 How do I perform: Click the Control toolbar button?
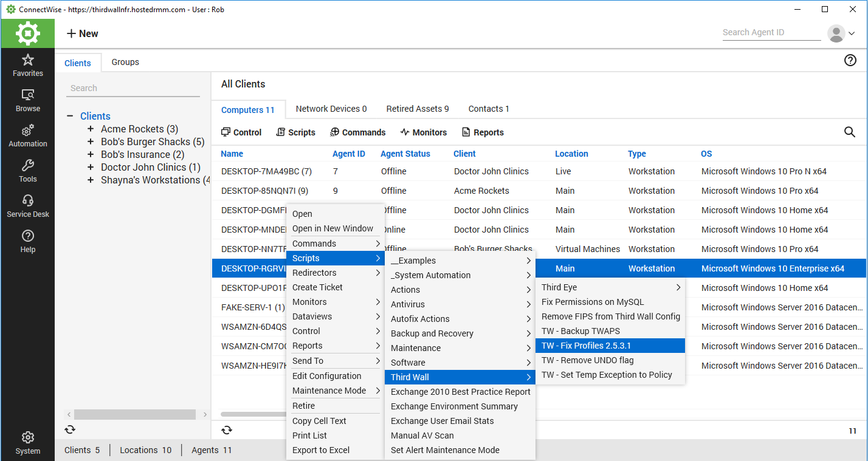241,132
